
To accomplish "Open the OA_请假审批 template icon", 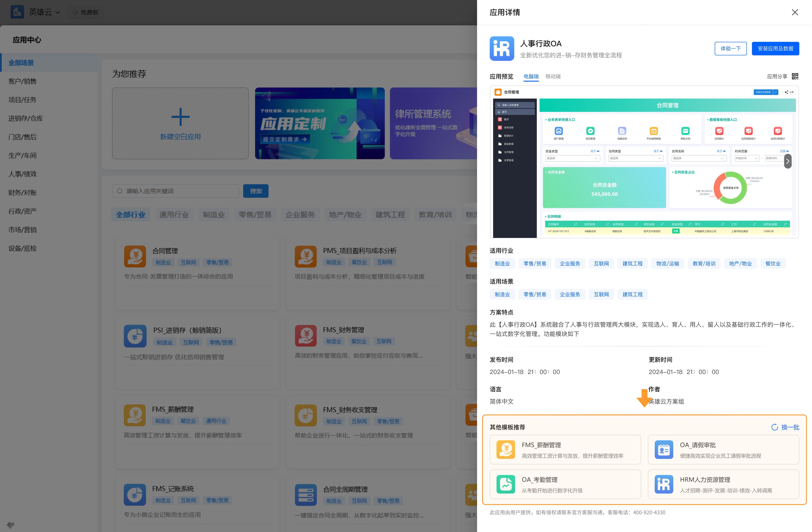I will click(x=664, y=450).
